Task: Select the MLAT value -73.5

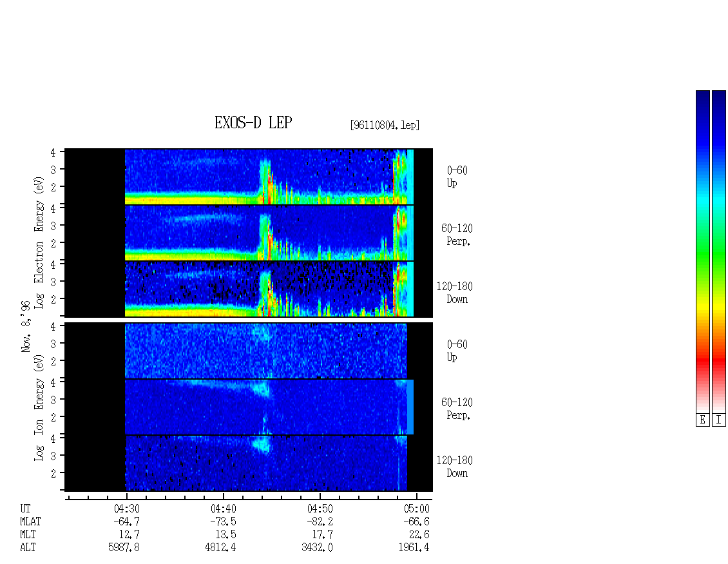Action: coord(224,521)
